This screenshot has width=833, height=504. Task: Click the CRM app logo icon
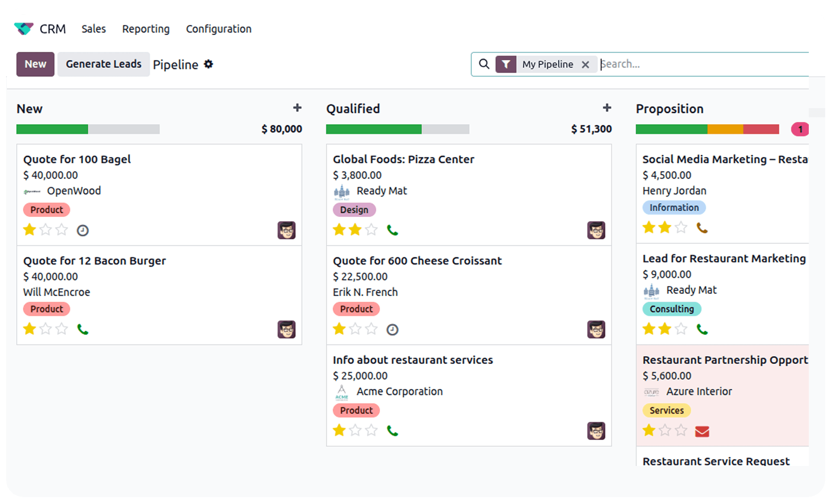click(23, 29)
